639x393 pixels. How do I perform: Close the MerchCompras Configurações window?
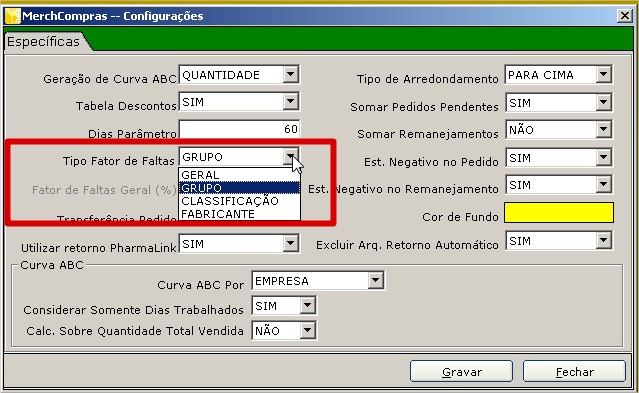click(x=625, y=16)
